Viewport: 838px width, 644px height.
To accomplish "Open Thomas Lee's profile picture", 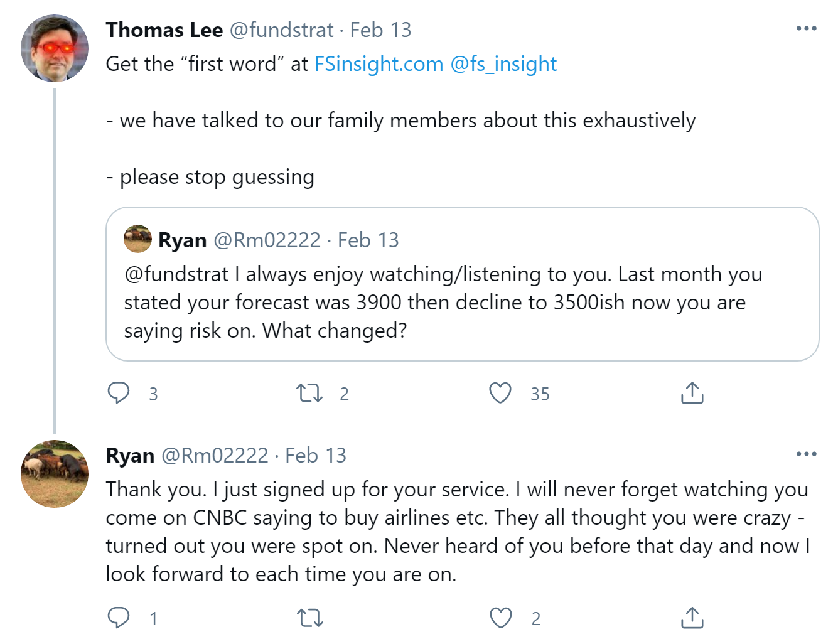I will tap(55, 48).
